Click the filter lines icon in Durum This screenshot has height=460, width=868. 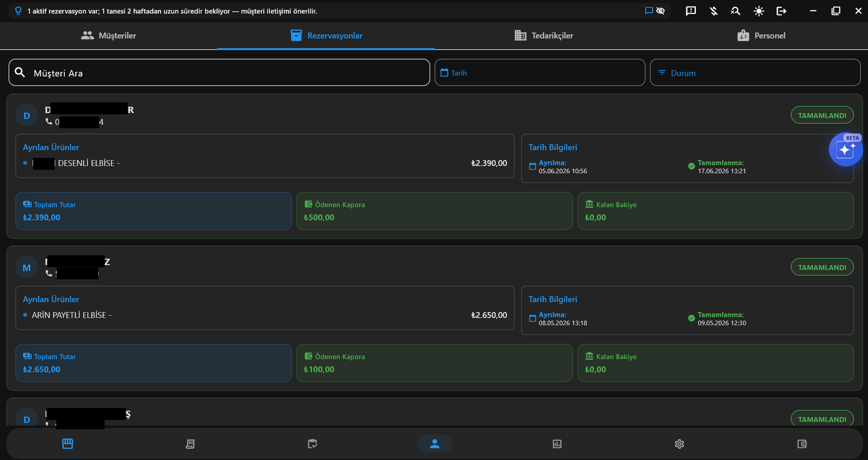(x=662, y=72)
